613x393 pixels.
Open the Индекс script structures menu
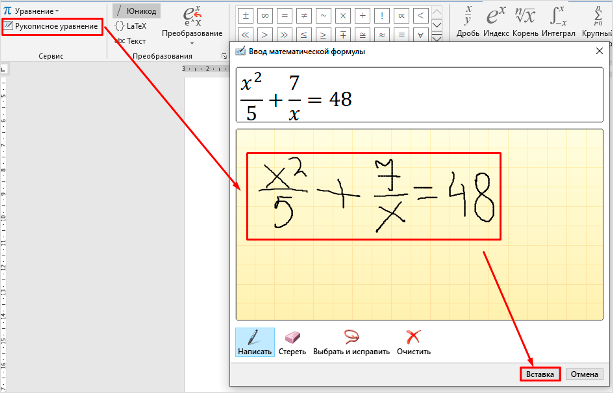click(x=496, y=21)
